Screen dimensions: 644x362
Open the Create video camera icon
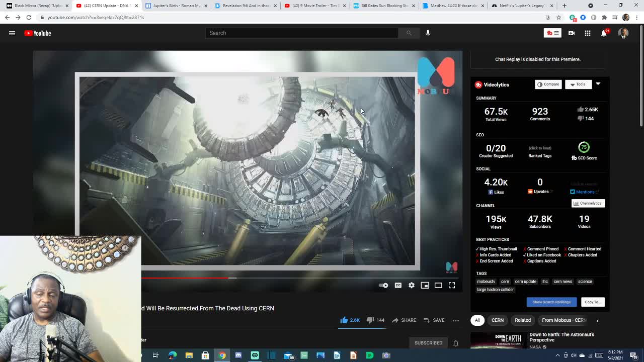tap(572, 33)
